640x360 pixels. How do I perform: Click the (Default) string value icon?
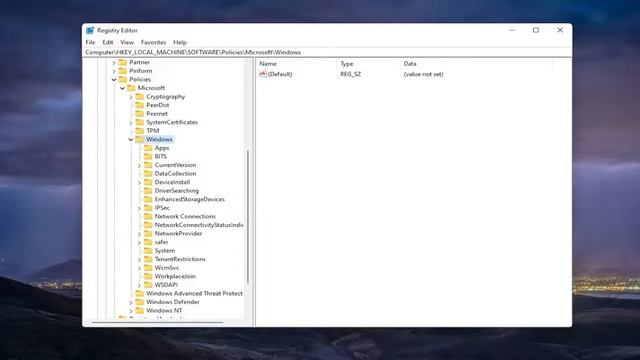(x=263, y=74)
